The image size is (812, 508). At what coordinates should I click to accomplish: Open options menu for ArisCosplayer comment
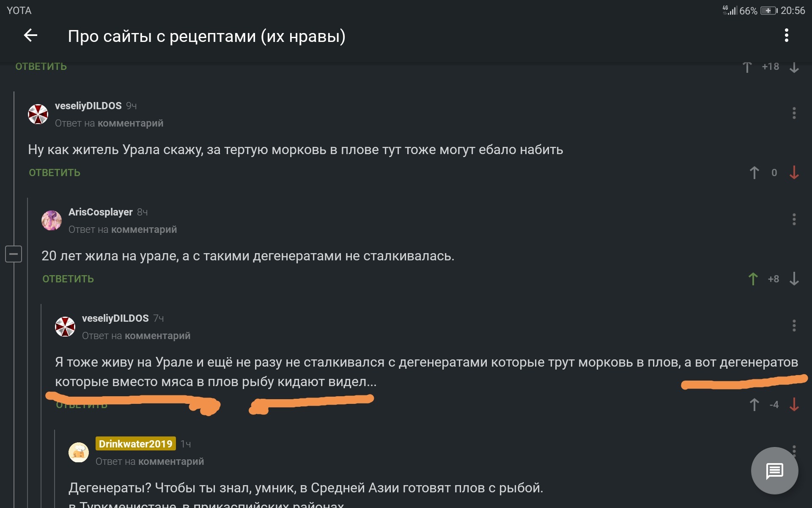(794, 219)
